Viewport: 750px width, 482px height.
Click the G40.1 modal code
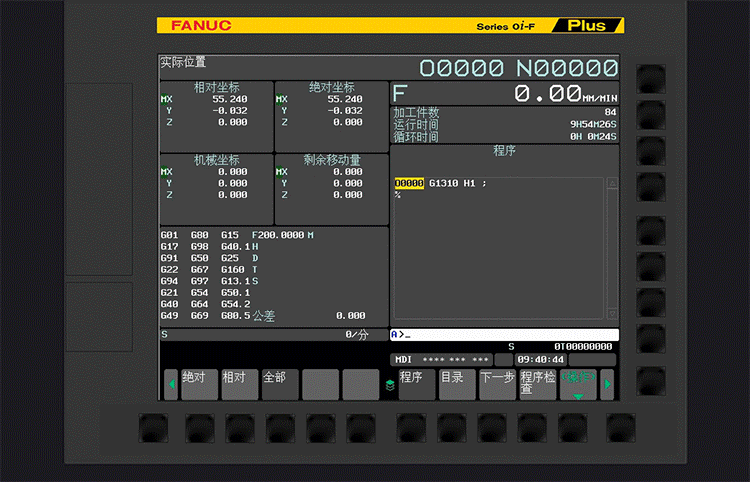235,246
